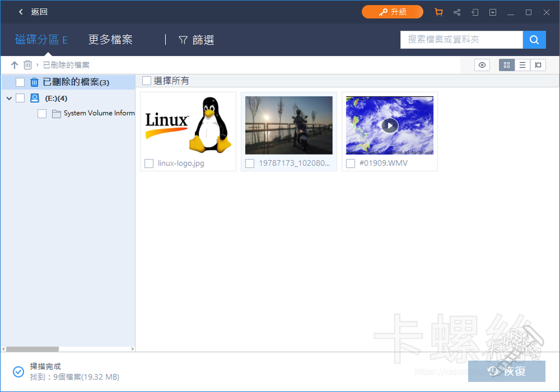This screenshot has width=560, height=392.
Task: Open the title bar dropdown menu icon
Action: pos(493,12)
